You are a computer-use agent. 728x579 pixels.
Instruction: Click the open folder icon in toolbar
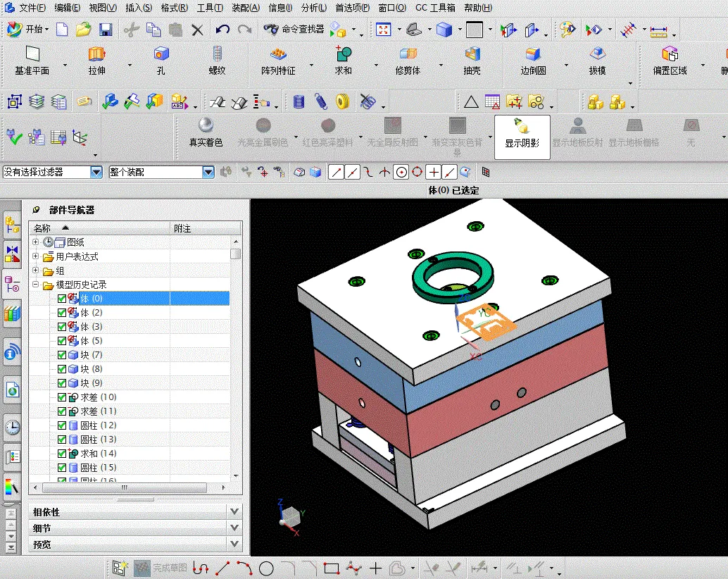click(84, 30)
